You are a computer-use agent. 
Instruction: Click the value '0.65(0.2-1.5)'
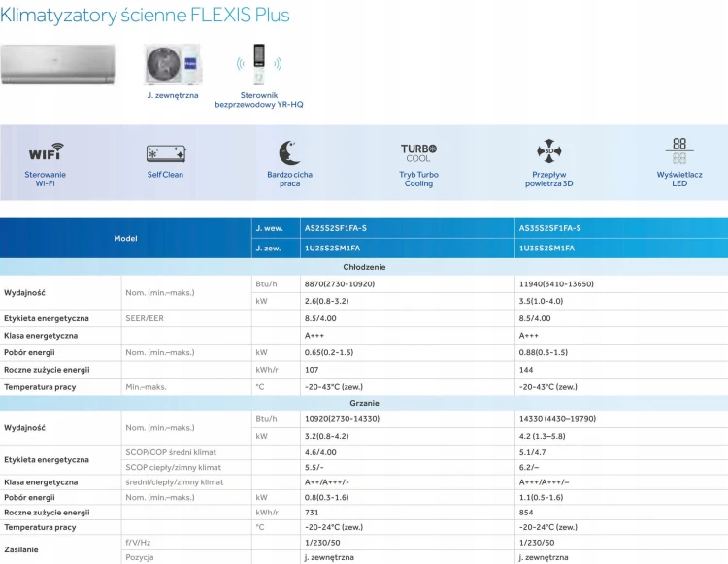click(x=329, y=352)
